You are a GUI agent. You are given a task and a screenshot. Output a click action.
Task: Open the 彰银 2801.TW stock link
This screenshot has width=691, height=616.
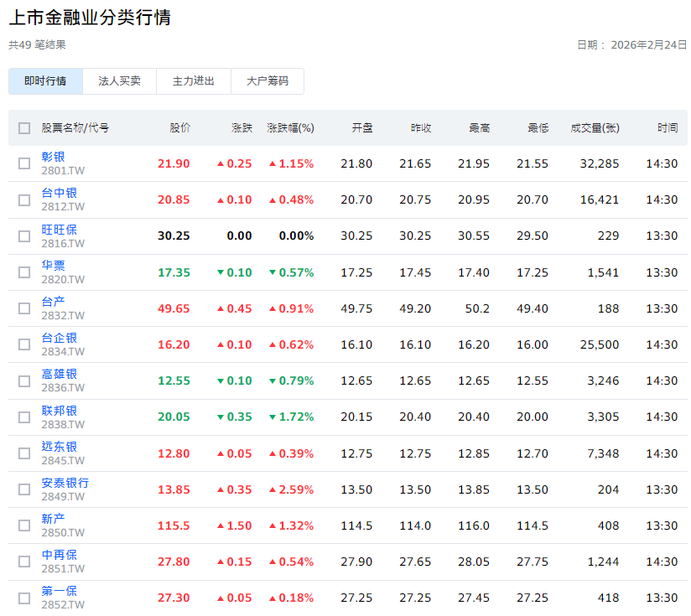54,156
